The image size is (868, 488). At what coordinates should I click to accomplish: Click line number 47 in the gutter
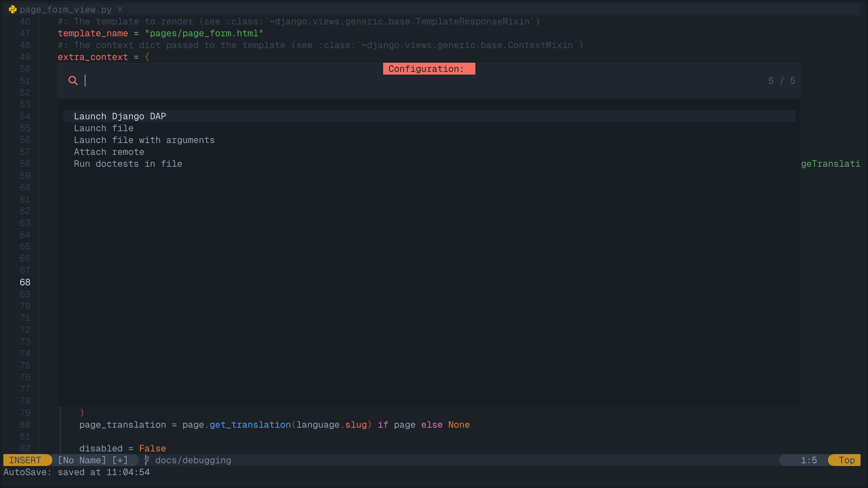pyautogui.click(x=25, y=33)
